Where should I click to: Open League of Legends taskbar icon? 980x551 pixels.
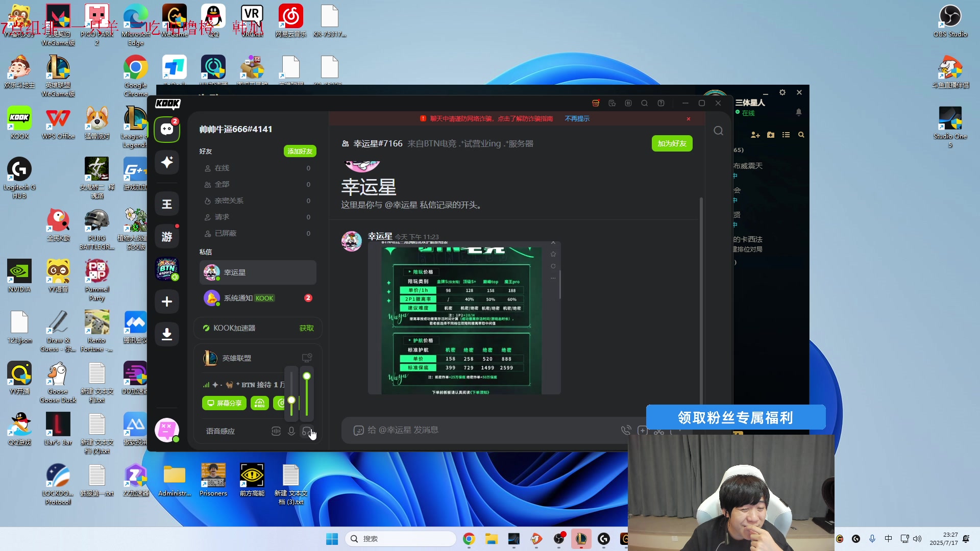[581, 539]
